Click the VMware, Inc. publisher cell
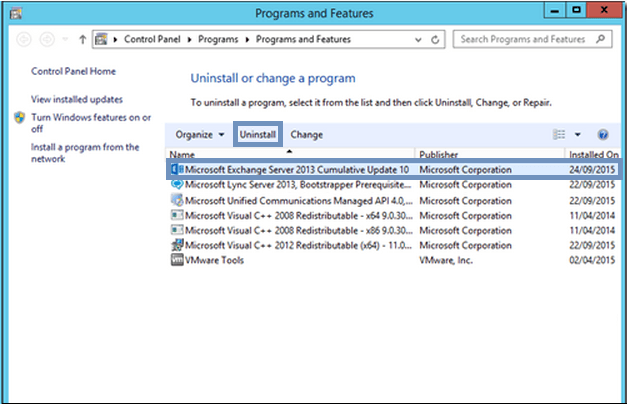Screen dimensions: 627x404 click(446, 260)
